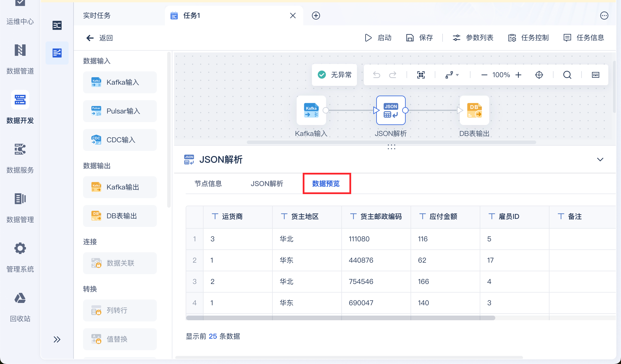Viewport: 621px width, 364px height.
Task: Add a new tab with plus icon
Action: click(316, 16)
